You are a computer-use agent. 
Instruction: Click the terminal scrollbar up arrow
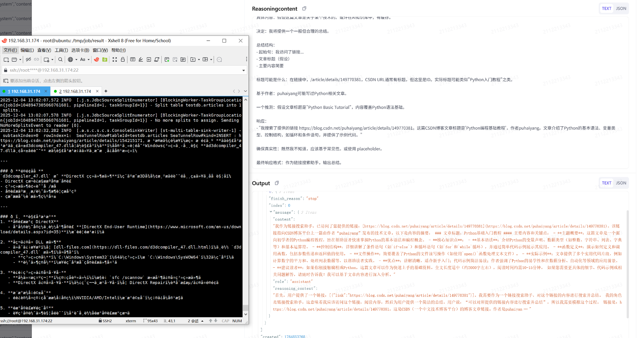click(246, 100)
